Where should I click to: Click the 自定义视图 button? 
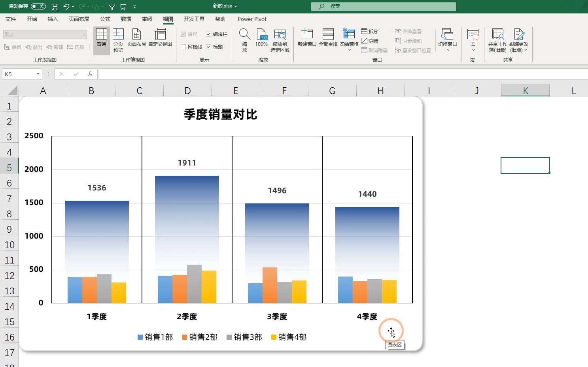point(160,38)
